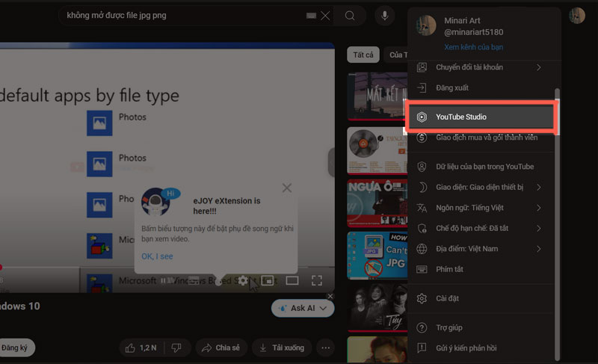Enter fullscreen video mode
598x364 pixels.
316,281
